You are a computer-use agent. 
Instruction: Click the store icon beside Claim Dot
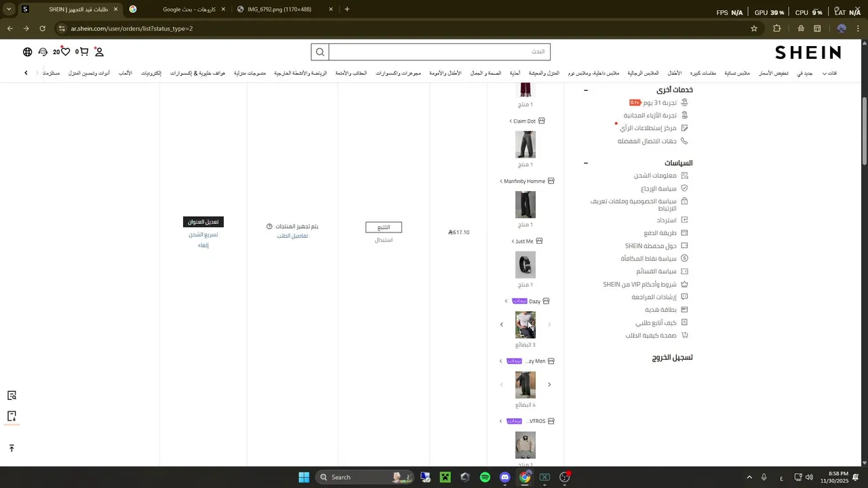click(542, 121)
